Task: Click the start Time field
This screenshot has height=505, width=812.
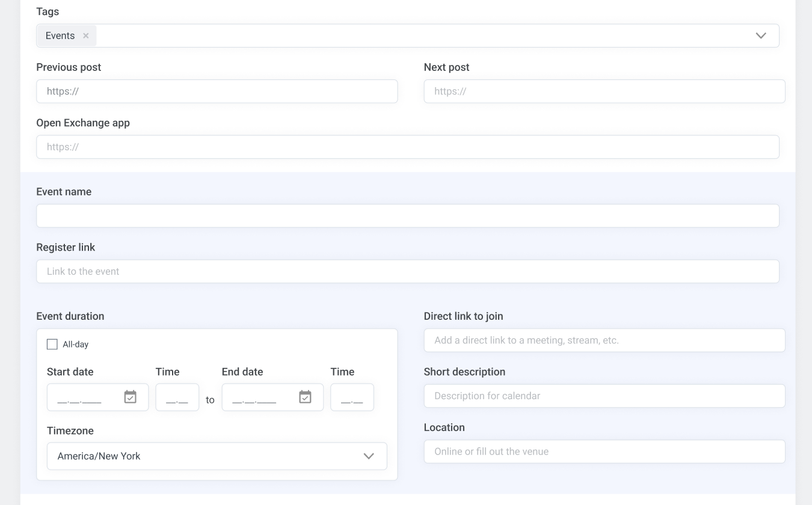Action: pos(177,397)
